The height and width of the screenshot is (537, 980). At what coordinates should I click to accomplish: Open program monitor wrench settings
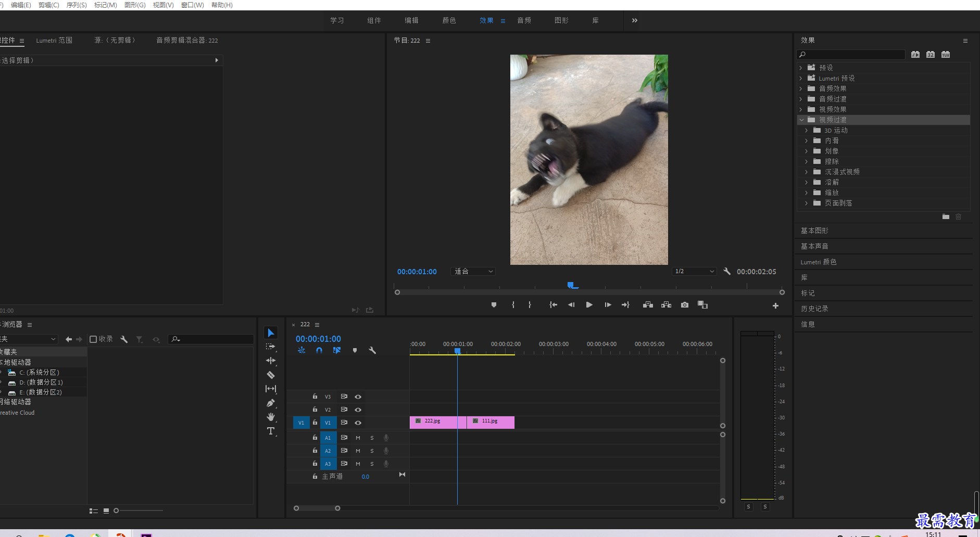point(727,271)
